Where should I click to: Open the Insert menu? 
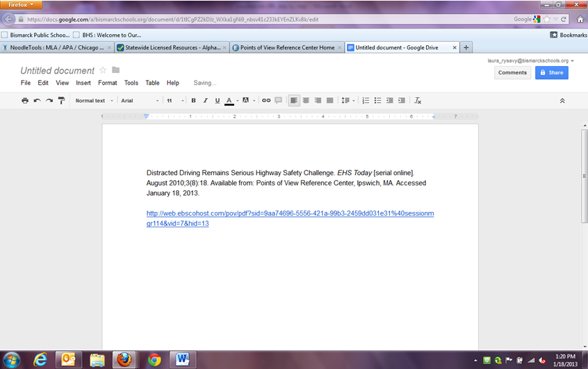83,83
